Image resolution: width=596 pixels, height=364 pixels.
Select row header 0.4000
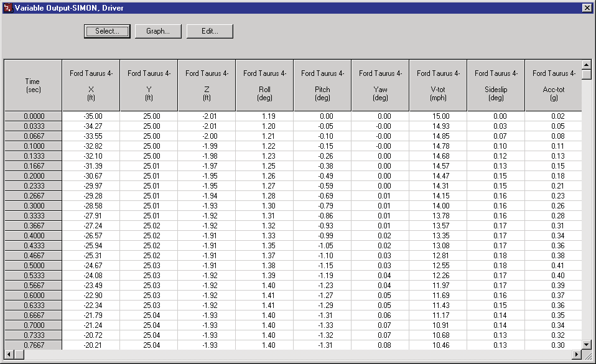point(33,236)
